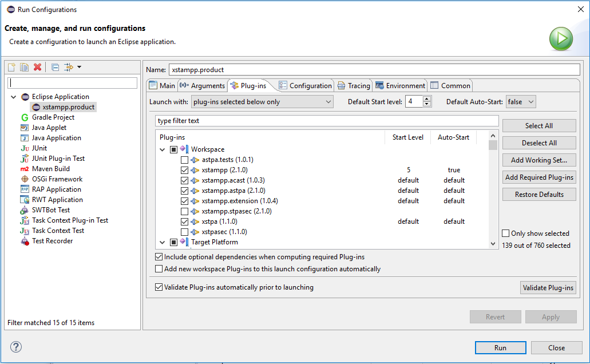Click Add Required Plug-ins button
The image size is (590, 364).
[x=539, y=177]
